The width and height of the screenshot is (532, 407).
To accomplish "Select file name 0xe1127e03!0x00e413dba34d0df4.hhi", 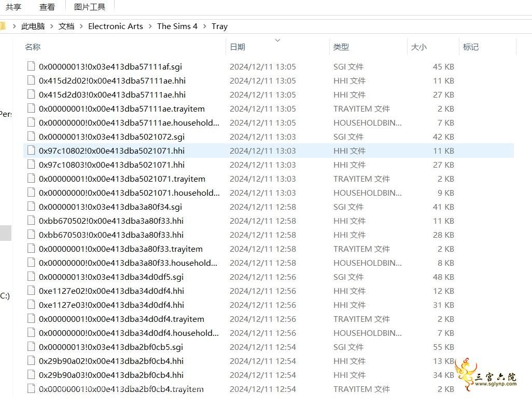I will [111, 305].
